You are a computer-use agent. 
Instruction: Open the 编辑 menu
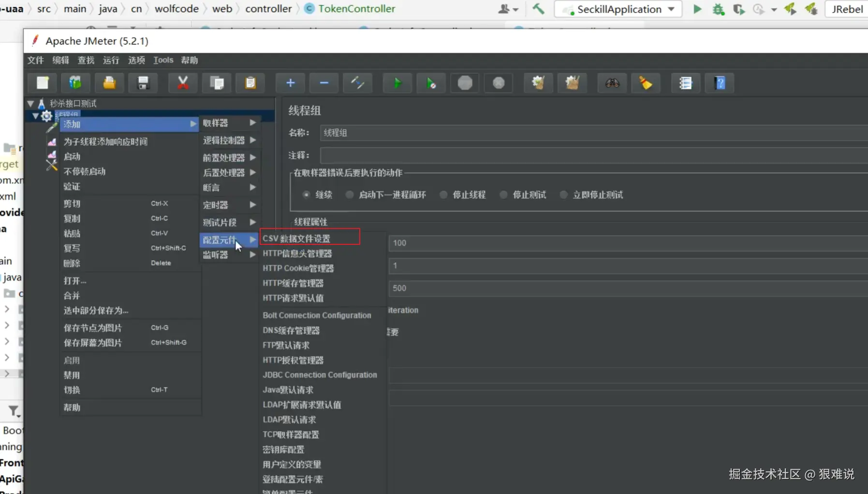tap(60, 60)
